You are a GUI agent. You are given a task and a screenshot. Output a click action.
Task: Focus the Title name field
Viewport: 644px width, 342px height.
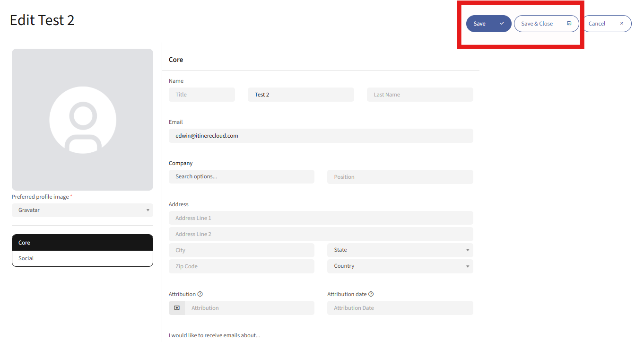point(202,95)
